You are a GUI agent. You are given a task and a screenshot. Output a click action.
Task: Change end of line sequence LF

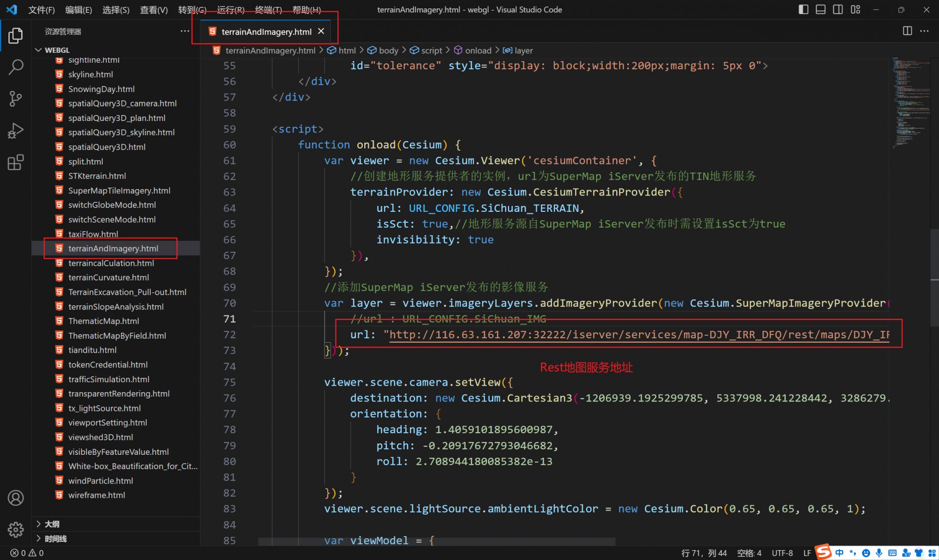click(807, 553)
